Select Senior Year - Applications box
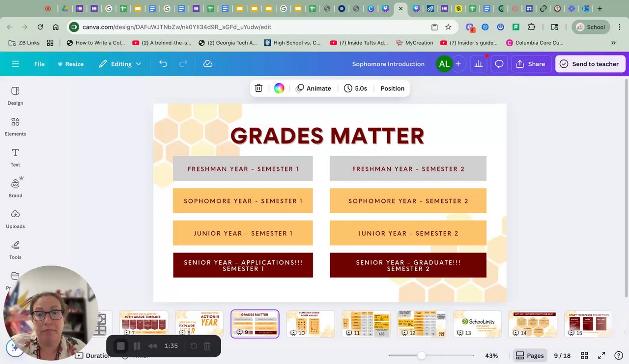 243,265
